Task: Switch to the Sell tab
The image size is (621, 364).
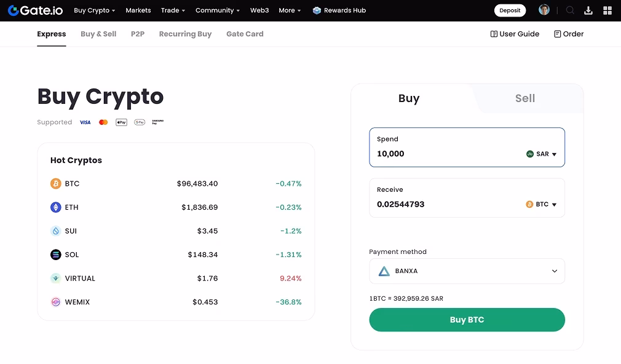Action: [526, 98]
